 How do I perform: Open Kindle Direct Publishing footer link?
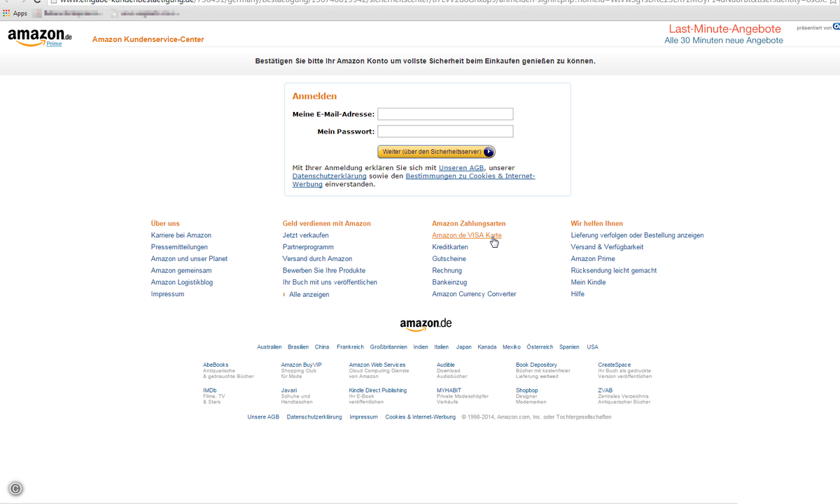click(378, 391)
